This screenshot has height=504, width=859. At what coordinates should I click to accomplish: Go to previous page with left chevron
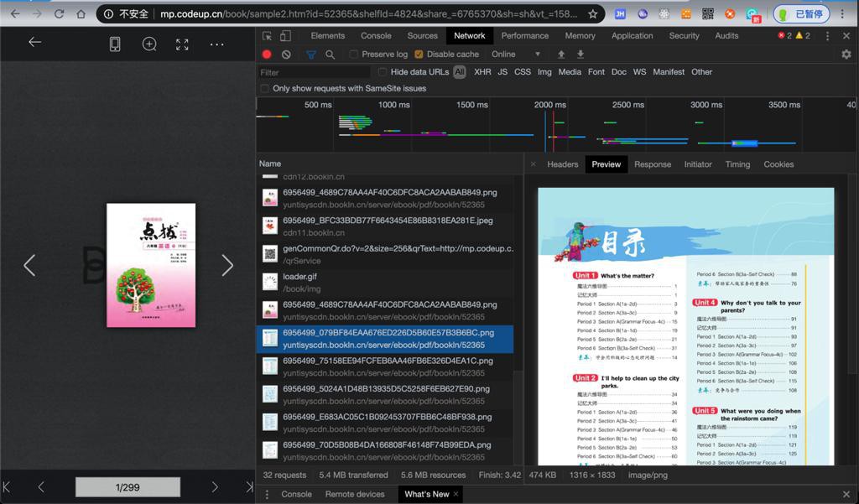pyautogui.click(x=29, y=265)
